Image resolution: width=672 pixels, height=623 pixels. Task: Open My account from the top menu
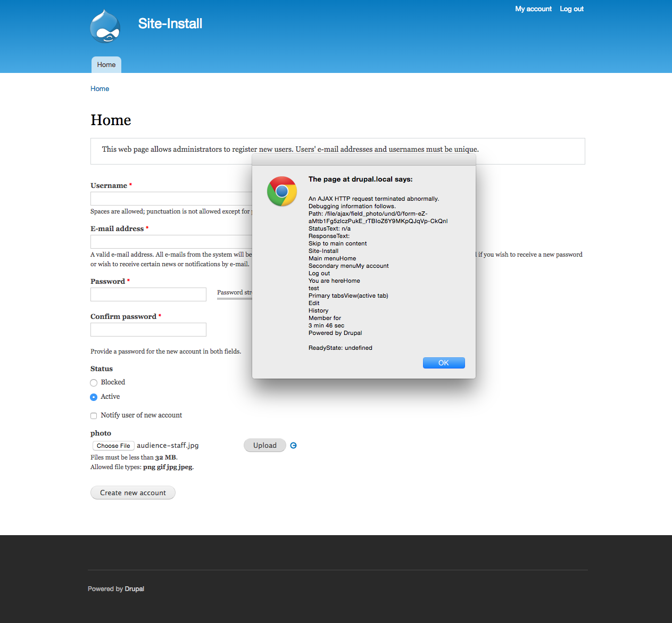533,9
